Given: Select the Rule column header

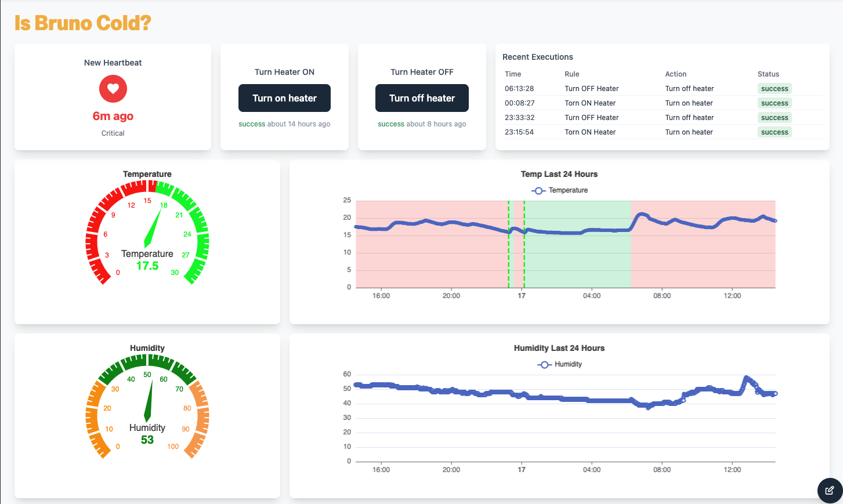Looking at the screenshot, I should (571, 74).
